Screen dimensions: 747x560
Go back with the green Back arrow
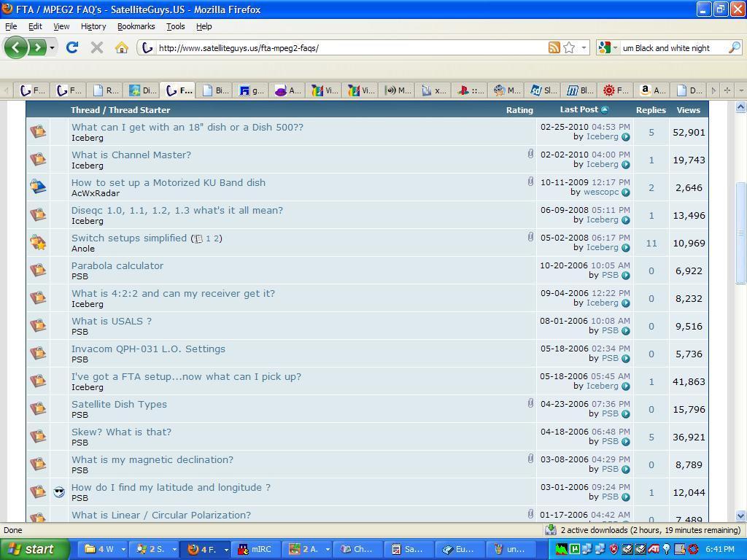(15, 47)
